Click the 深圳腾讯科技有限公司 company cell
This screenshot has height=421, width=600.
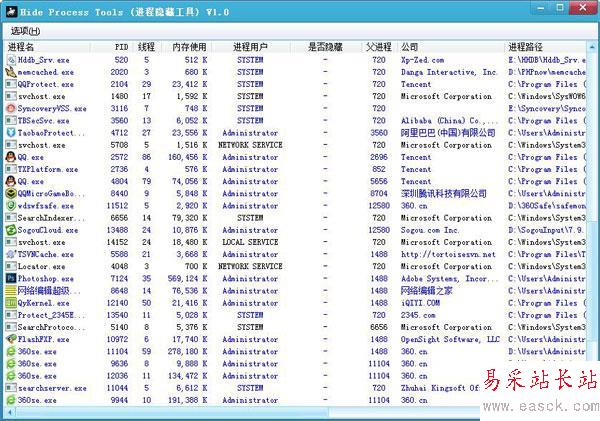pos(443,193)
